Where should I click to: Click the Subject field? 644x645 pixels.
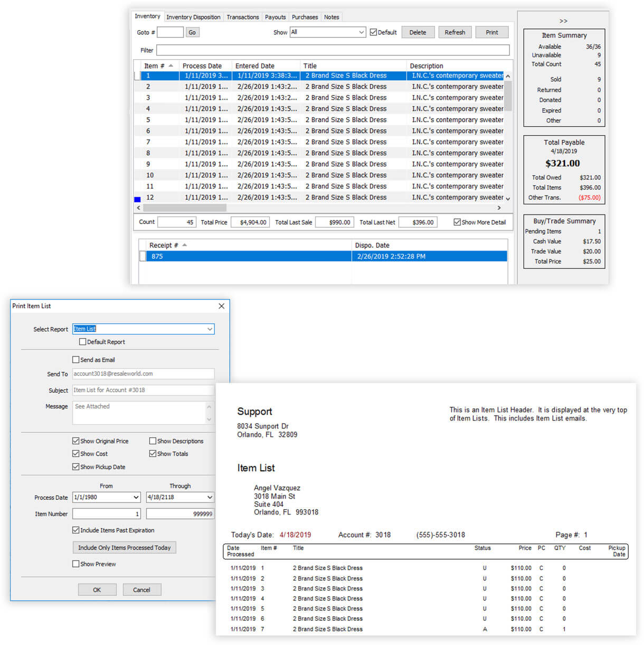(x=144, y=390)
